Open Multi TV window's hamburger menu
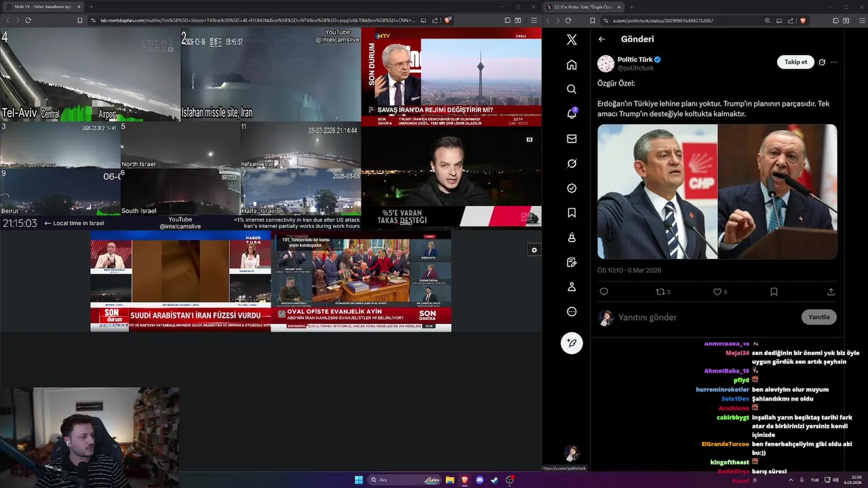868x488 pixels. [534, 20]
